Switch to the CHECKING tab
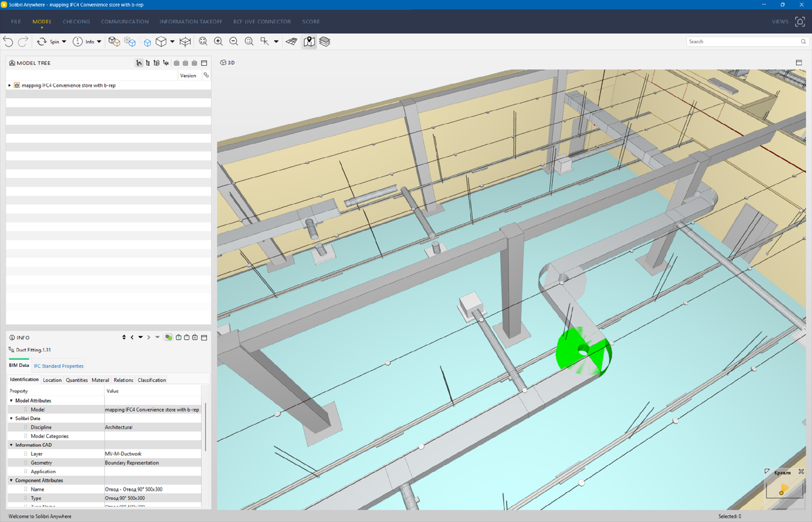 coord(76,22)
